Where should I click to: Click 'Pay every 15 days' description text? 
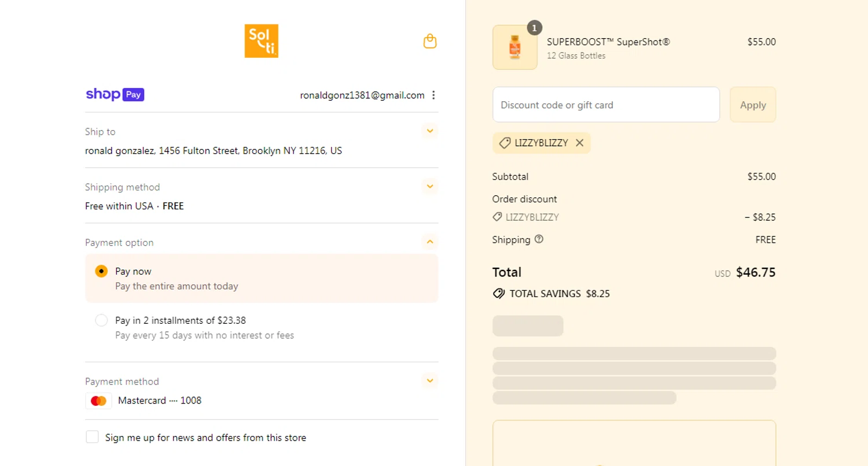204,335
